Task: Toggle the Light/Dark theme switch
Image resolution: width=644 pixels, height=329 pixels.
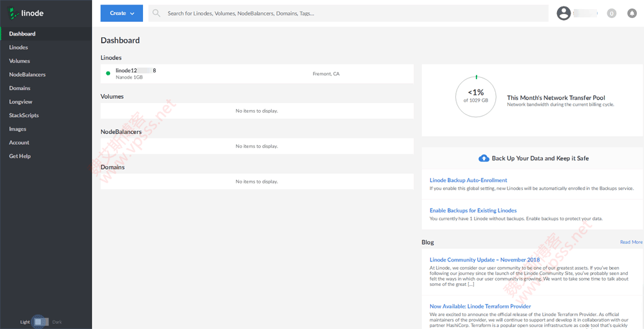Action: point(41,321)
